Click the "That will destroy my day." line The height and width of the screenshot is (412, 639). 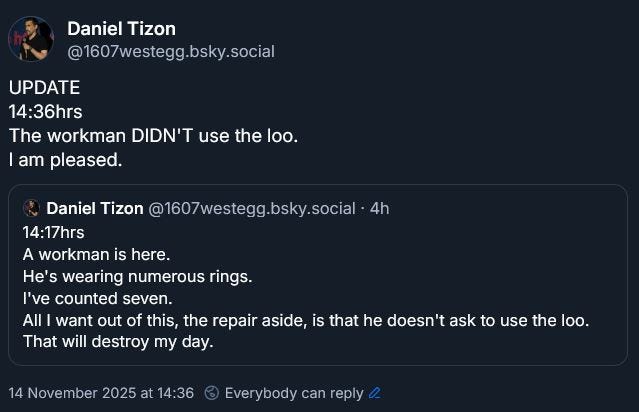(x=118, y=341)
